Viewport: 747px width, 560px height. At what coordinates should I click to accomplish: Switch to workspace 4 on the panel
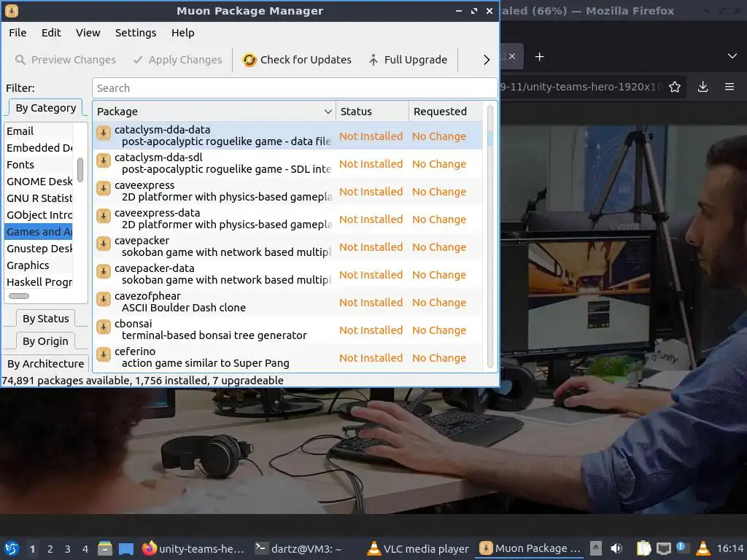click(85, 549)
